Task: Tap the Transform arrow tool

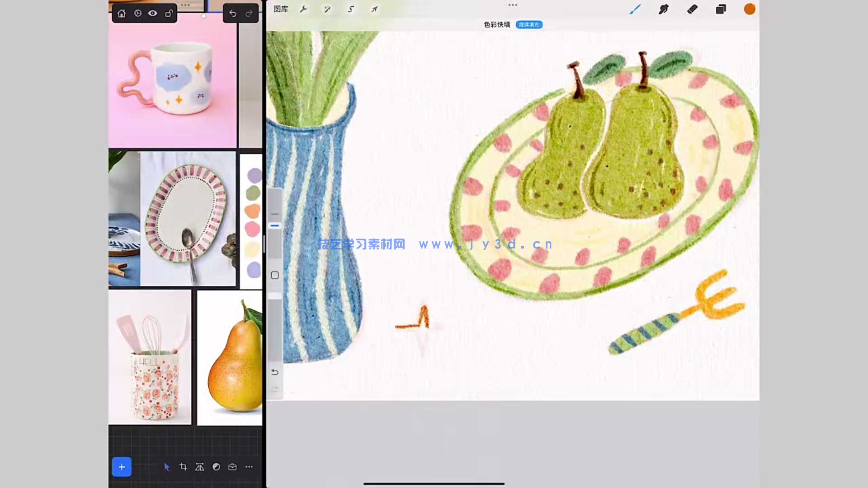Action: pos(374,9)
